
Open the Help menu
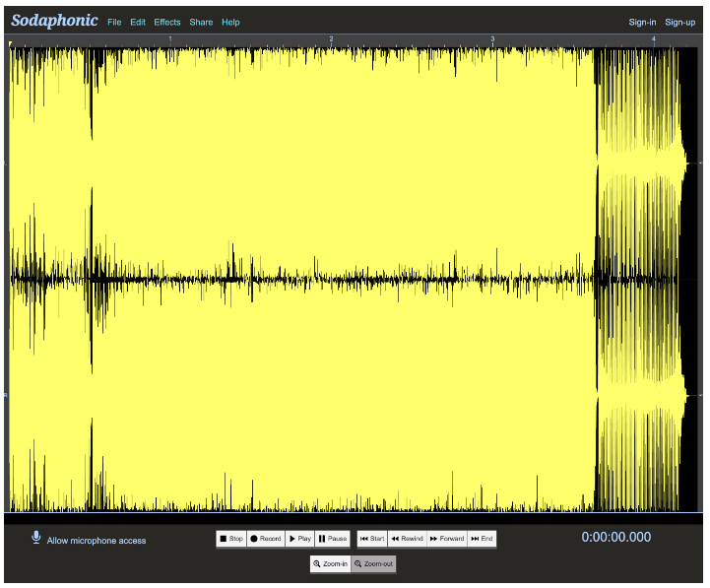230,22
